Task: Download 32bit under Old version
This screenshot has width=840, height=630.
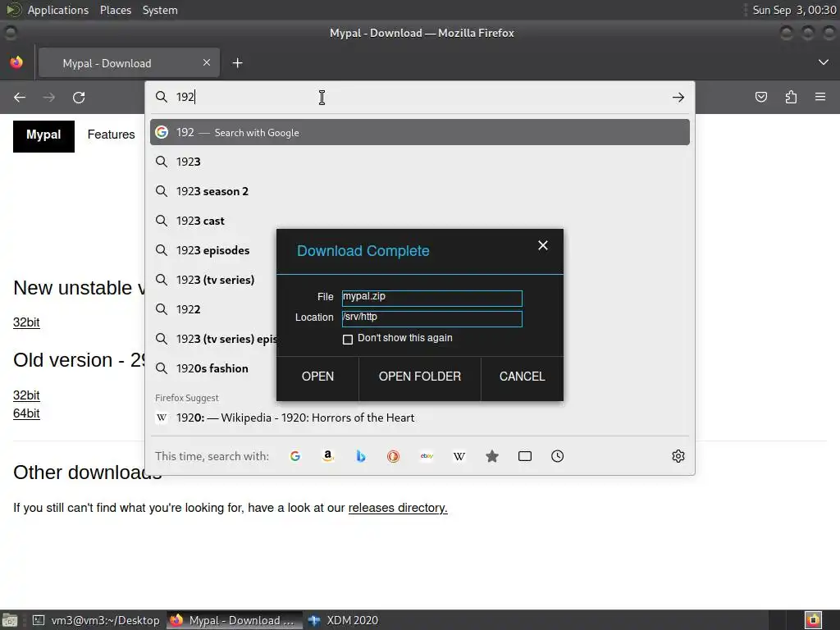Action: pos(26,395)
